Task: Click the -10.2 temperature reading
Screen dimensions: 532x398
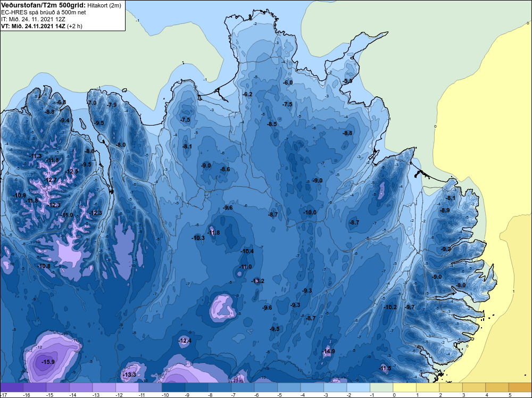Action: pyautogui.click(x=390, y=307)
